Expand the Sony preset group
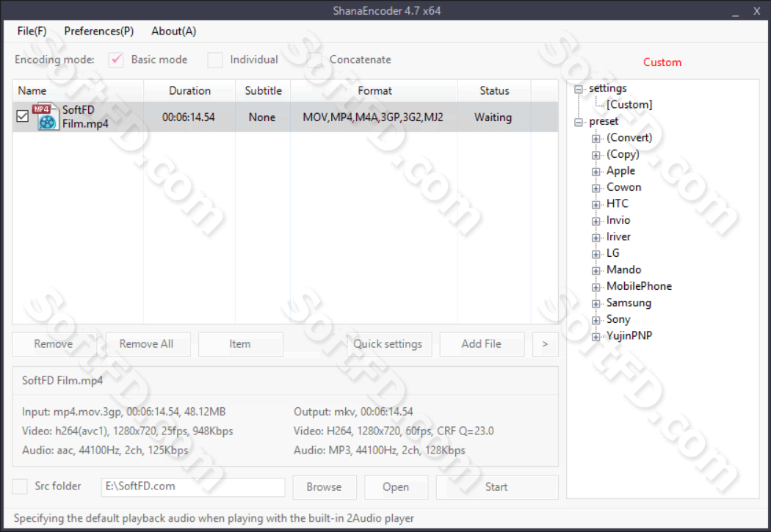This screenshot has height=532, width=771. pyautogui.click(x=596, y=320)
